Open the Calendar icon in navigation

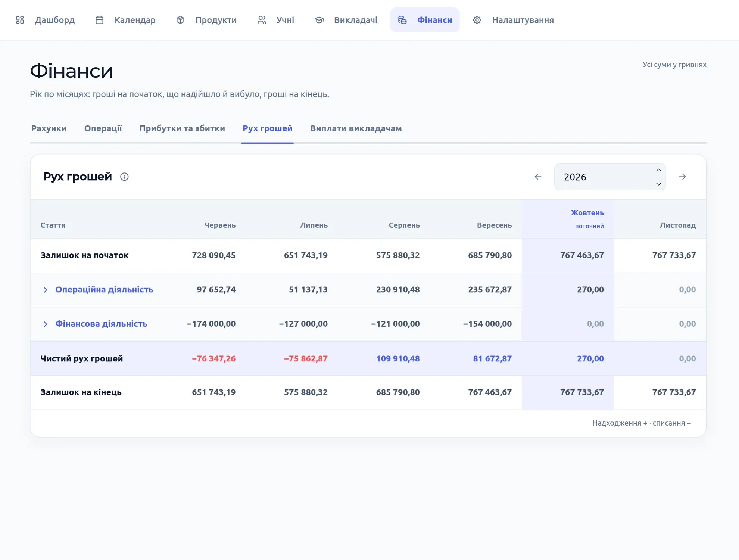tap(99, 20)
